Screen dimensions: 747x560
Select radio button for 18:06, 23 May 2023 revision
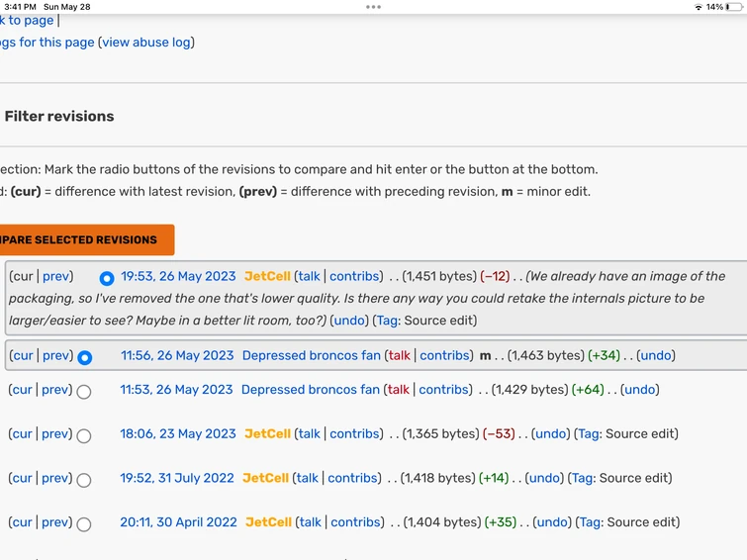84,435
